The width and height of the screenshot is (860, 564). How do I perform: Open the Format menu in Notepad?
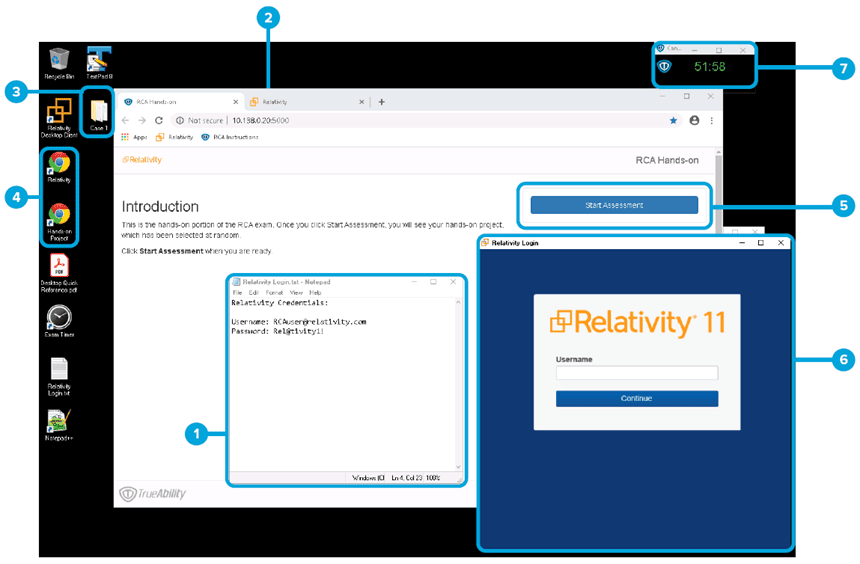[x=274, y=292]
